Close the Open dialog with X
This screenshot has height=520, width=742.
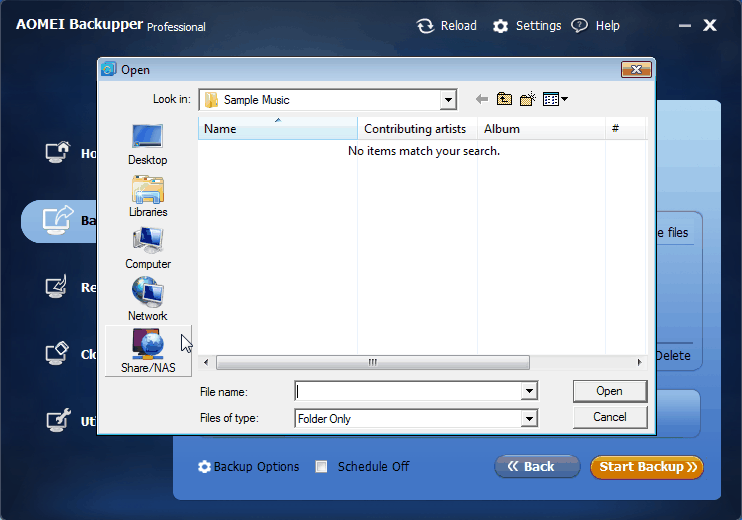pyautogui.click(x=636, y=70)
